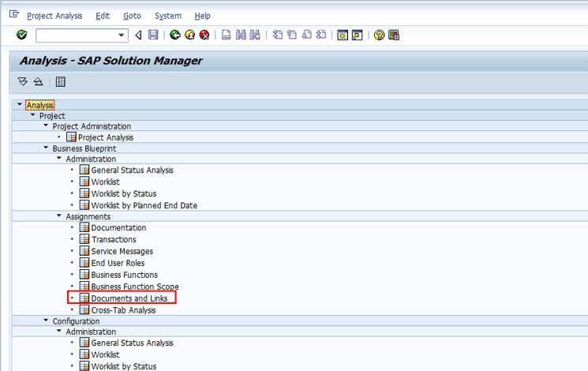This screenshot has height=371, width=588.
Task: Click the Last Page icon
Action: (321, 35)
